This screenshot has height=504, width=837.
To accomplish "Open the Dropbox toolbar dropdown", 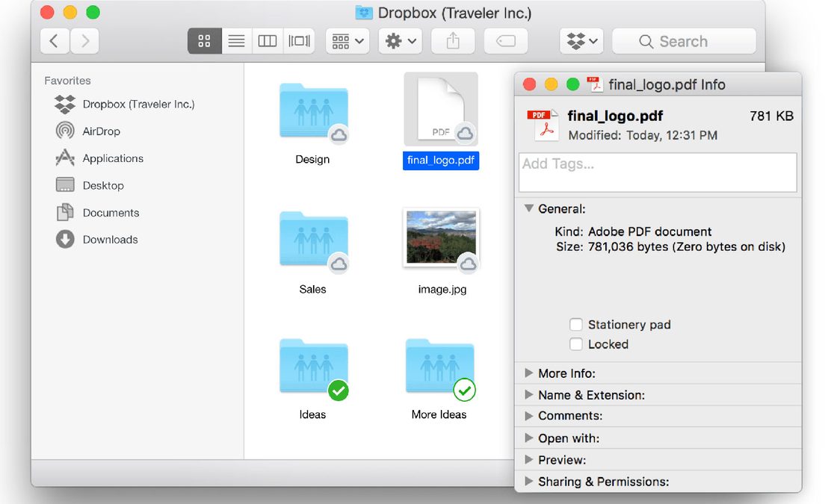I will click(581, 41).
